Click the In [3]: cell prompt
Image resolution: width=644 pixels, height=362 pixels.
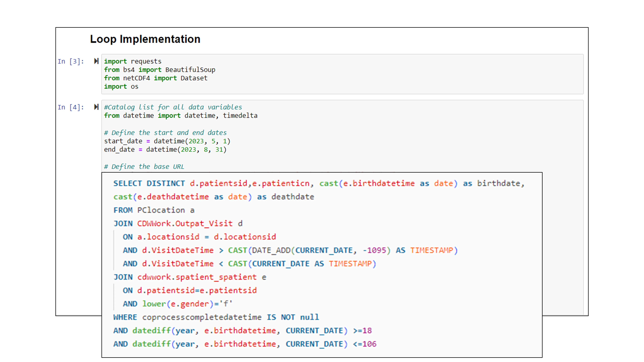(x=71, y=61)
